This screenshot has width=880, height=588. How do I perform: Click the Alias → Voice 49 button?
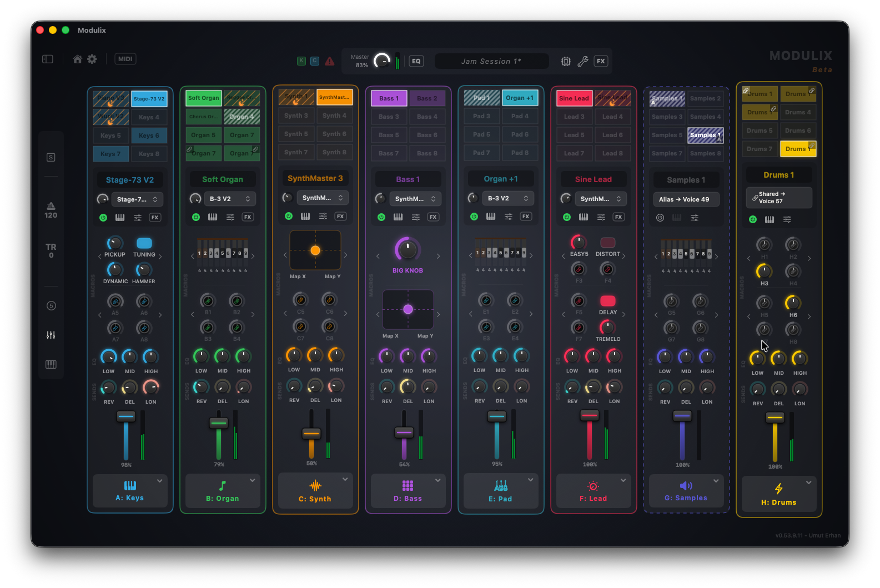(x=686, y=199)
